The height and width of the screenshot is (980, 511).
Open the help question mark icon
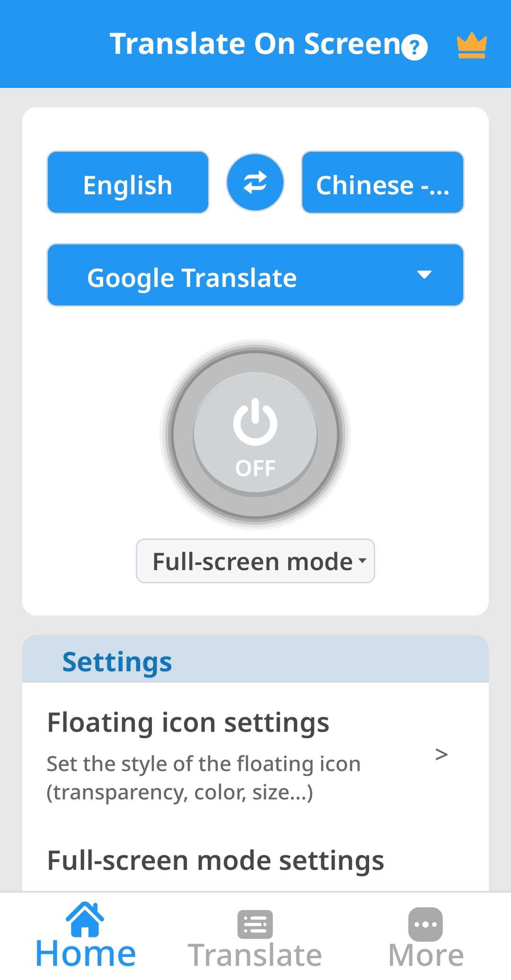[x=414, y=47]
